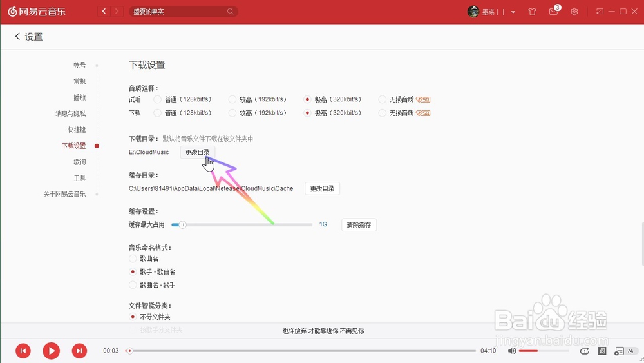This screenshot has height=363, width=644.
Task: Go back with the navigation back arrow
Action: point(104,12)
